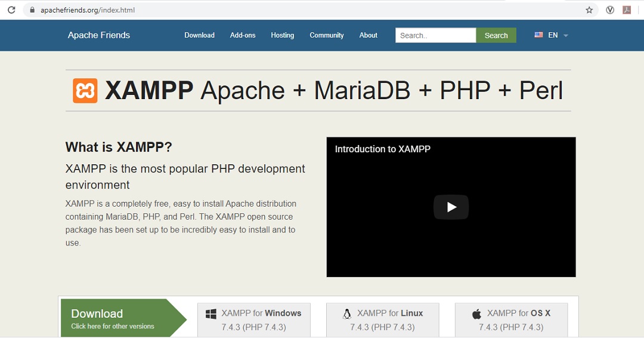This screenshot has width=644, height=338.
Task: Click the Apple logo icon
Action: pyautogui.click(x=476, y=314)
